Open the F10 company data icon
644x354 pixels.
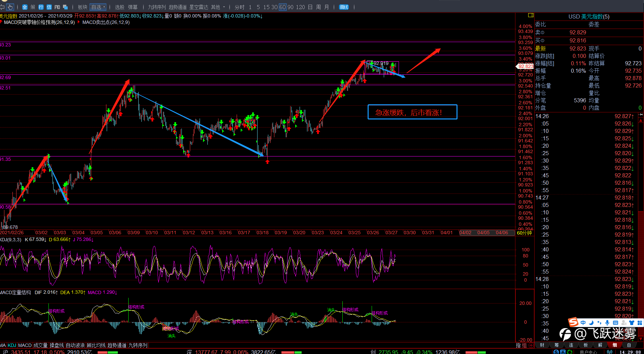coord(57,7)
